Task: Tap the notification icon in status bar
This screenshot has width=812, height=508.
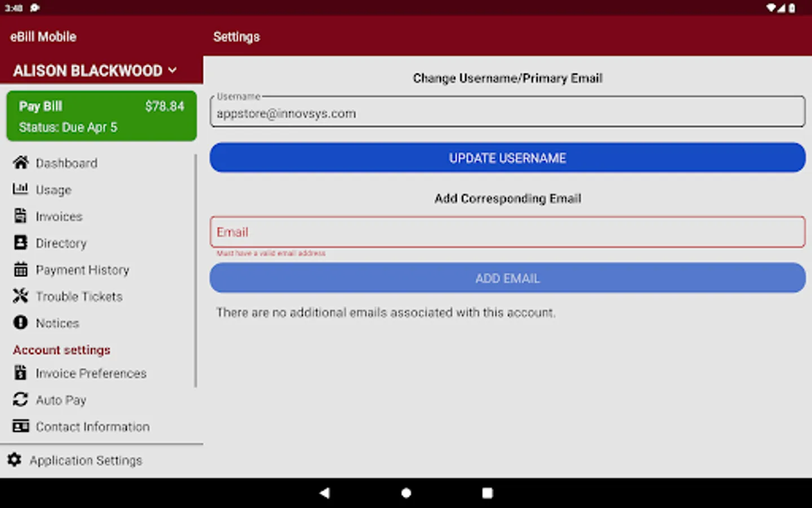Action: coord(35,7)
